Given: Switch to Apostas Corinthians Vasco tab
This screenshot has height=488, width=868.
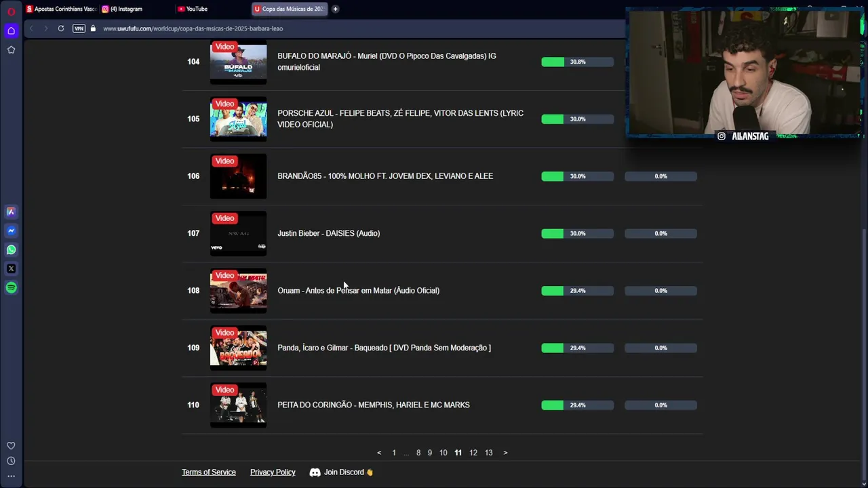Looking at the screenshot, I should click(61, 9).
